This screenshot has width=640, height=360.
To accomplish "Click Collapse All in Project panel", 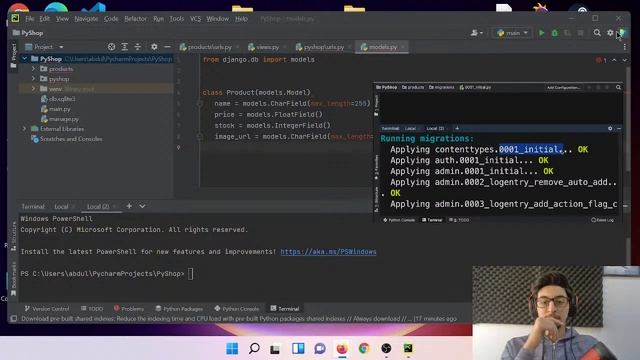I will [138, 47].
